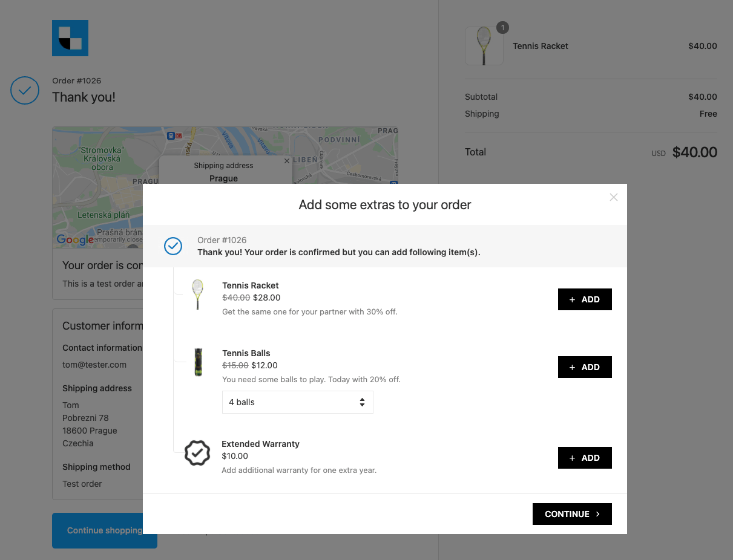Open the 4 balls quantity dropdown

tap(297, 402)
